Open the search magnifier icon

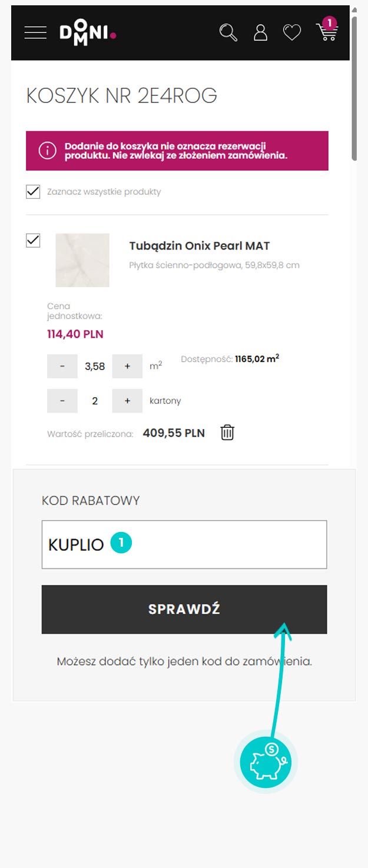(228, 32)
